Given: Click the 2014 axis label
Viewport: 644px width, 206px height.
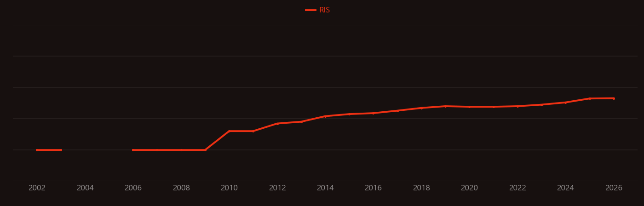Looking at the screenshot, I should pos(325,188).
